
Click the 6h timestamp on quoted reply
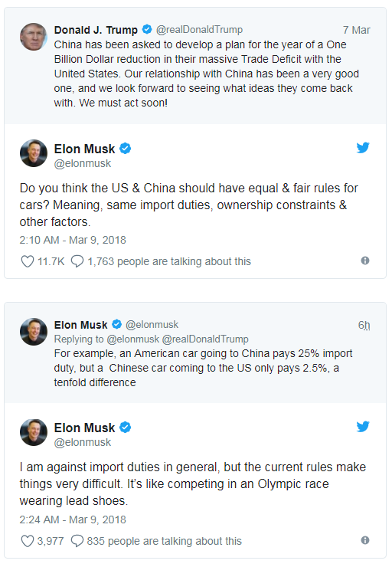(364, 325)
